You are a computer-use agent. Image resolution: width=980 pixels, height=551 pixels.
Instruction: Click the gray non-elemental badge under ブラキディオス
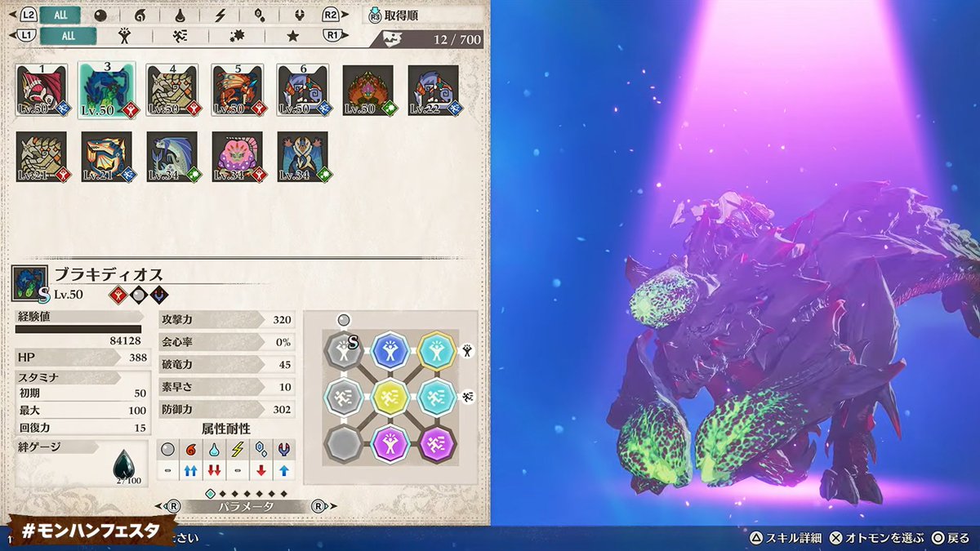[x=138, y=295]
